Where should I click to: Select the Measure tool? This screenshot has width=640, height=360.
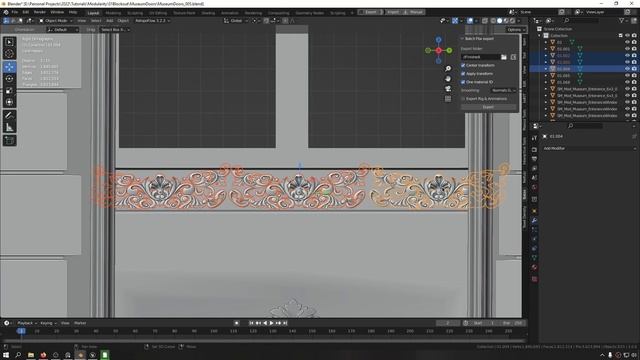9,127
